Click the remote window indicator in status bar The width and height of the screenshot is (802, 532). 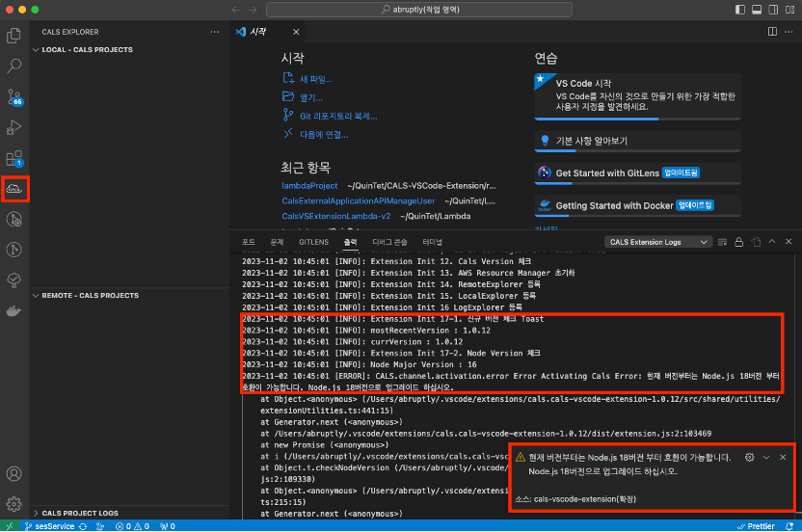[x=10, y=526]
